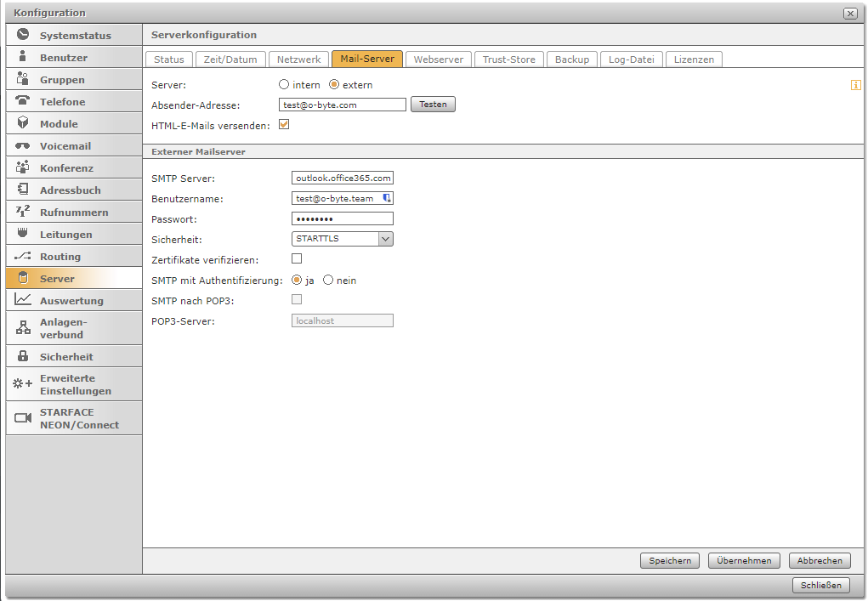Click the Adressbuch book icon
This screenshot has height=601, width=868.
(23, 190)
